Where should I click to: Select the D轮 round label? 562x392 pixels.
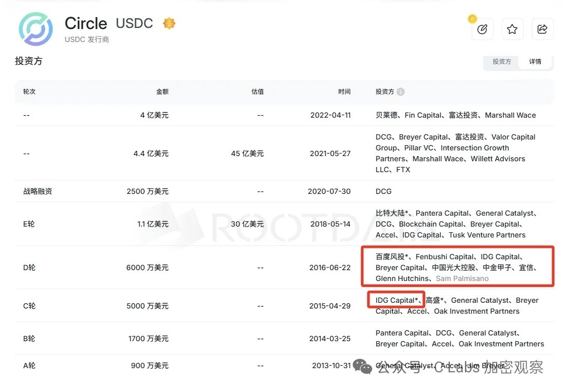click(x=30, y=268)
